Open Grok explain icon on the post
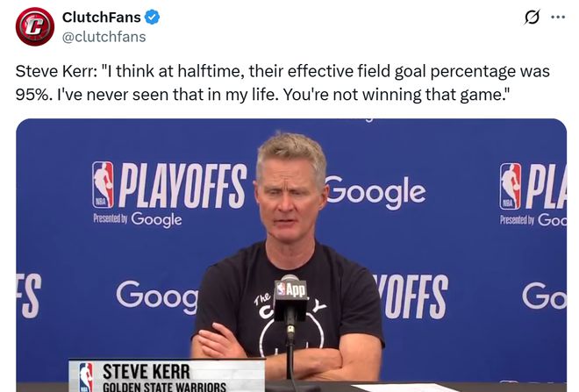Image resolution: width=579 pixels, height=392 pixels. pyautogui.click(x=533, y=17)
